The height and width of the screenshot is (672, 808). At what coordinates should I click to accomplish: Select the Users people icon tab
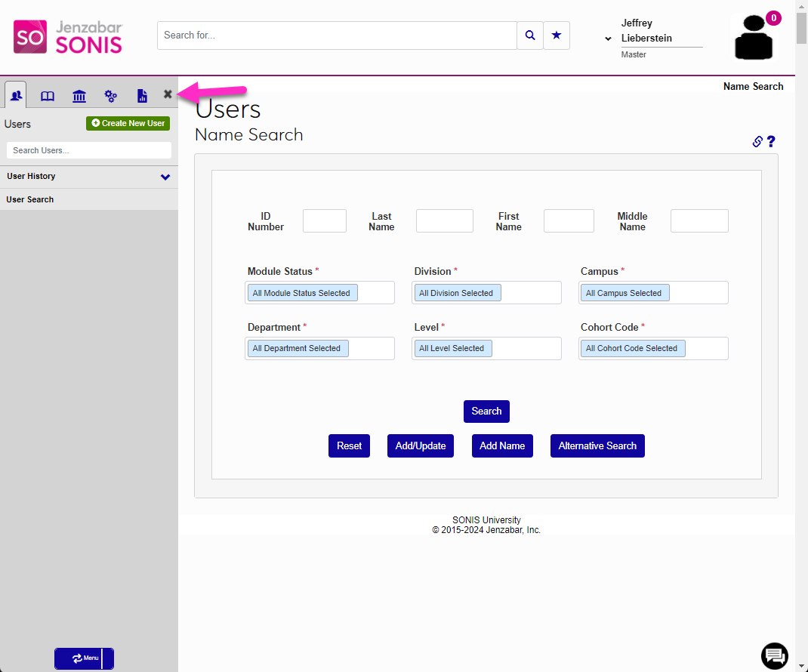coord(16,95)
